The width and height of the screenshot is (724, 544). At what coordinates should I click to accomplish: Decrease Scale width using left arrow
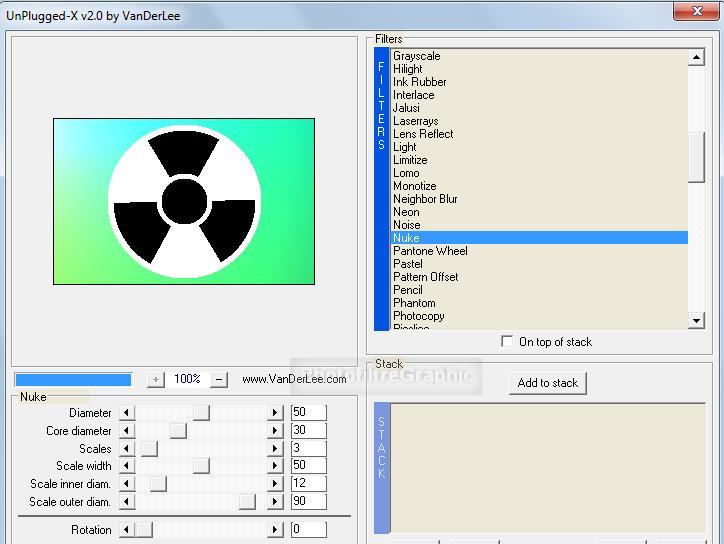[127, 465]
